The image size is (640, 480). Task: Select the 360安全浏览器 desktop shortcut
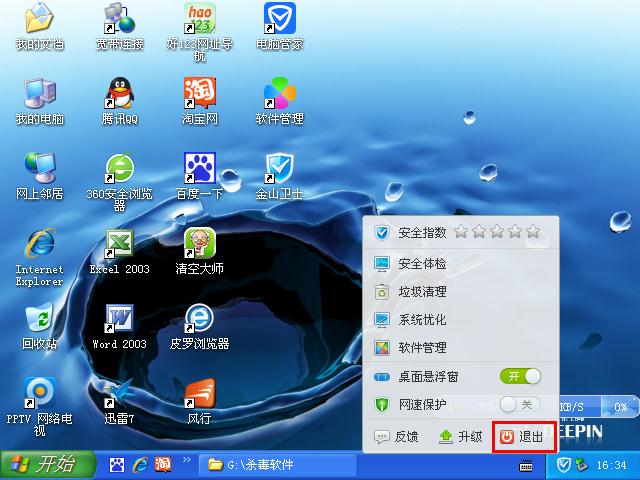120,168
